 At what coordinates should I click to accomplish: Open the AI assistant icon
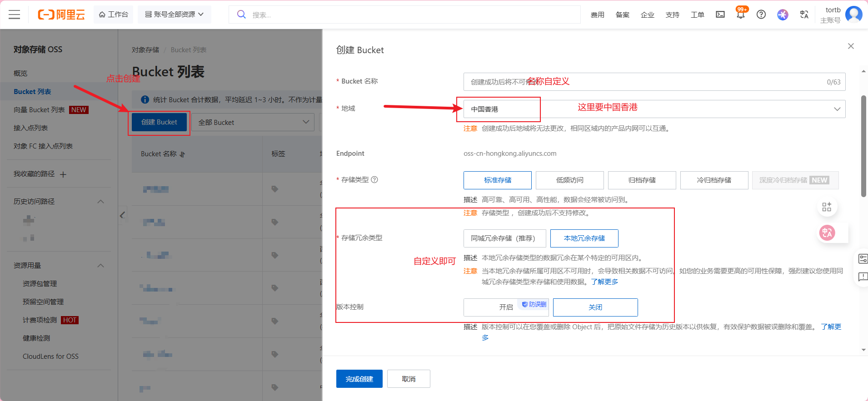tap(783, 15)
